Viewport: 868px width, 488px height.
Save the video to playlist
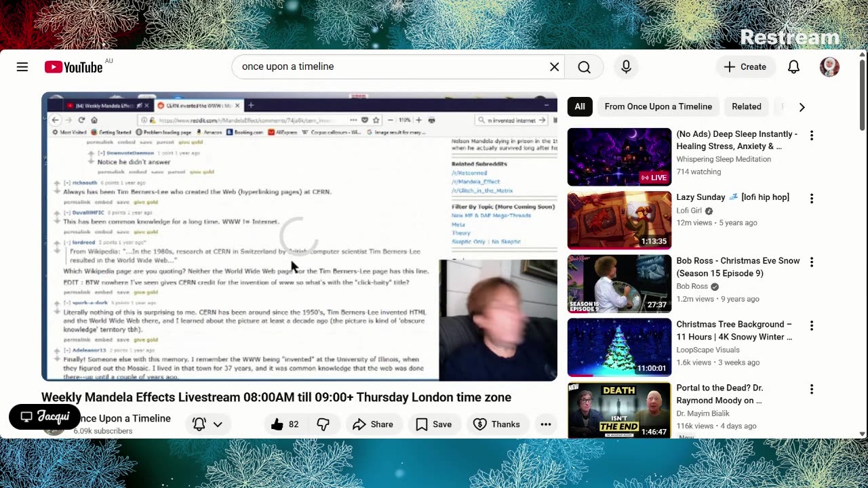click(433, 424)
